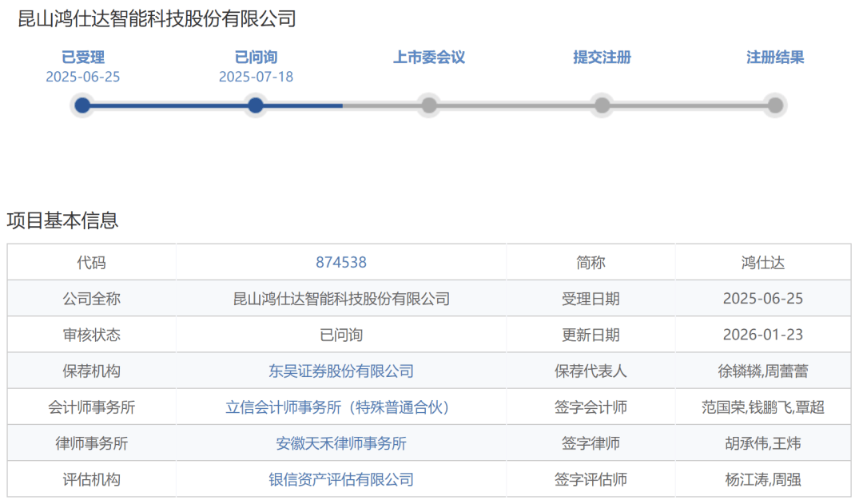
Task: Open 银信资产评估有限公司 appraiser link
Action: pyautogui.click(x=341, y=480)
